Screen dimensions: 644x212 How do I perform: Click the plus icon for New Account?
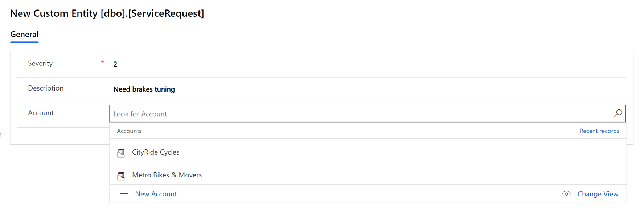point(124,194)
